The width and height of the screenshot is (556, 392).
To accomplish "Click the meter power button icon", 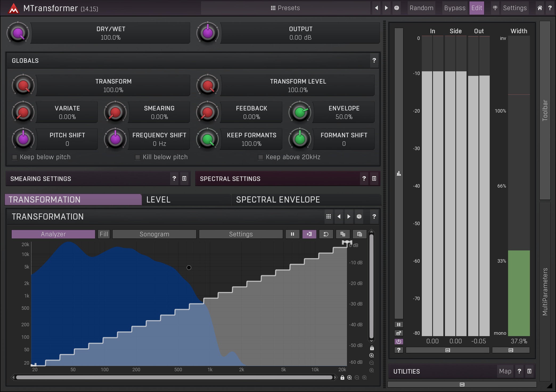I will 399,341.
